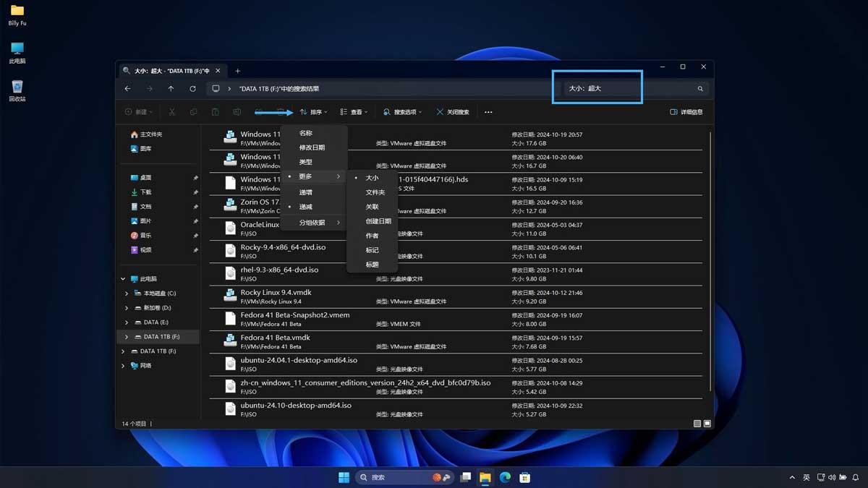Click the 关闭搜索 close search button
Screen dimensions: 868x488
click(x=453, y=112)
